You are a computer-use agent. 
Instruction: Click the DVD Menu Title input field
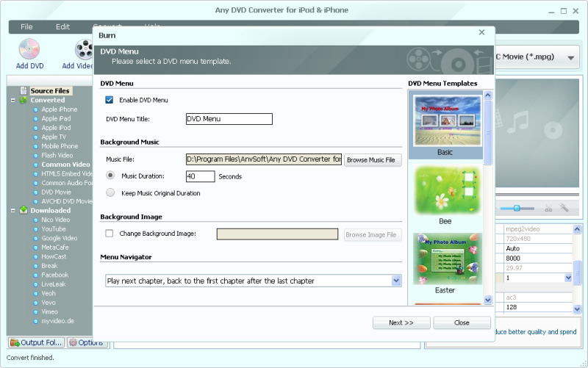(x=229, y=119)
